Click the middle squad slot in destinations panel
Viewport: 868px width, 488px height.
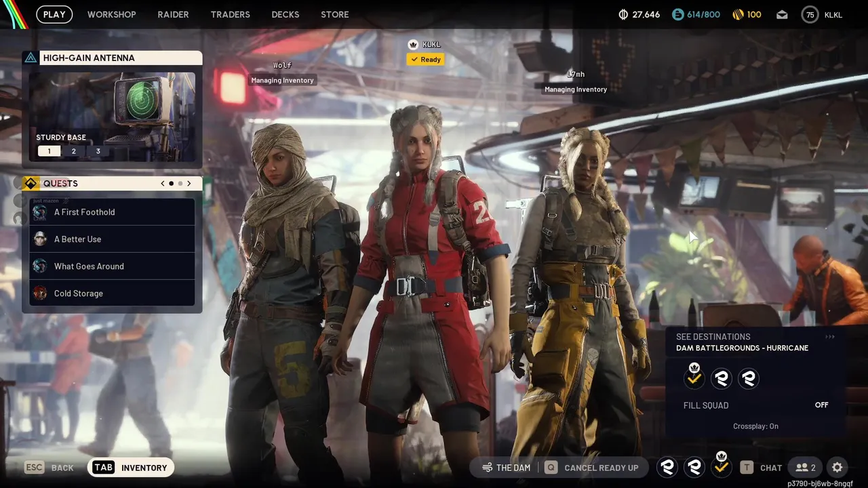(722, 378)
